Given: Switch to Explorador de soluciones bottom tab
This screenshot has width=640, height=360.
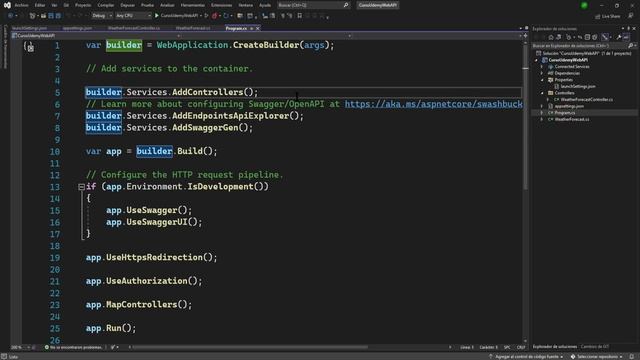Looking at the screenshot, I should (x=554, y=347).
